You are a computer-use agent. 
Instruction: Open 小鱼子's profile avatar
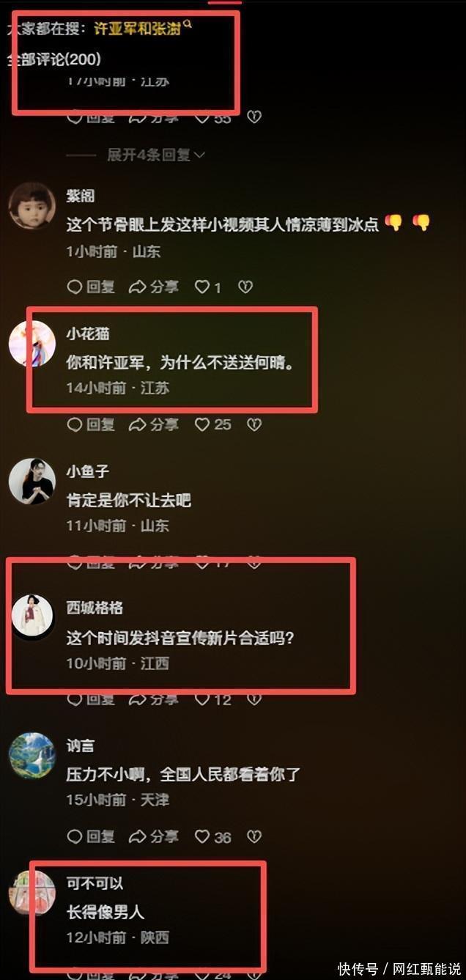tap(32, 481)
